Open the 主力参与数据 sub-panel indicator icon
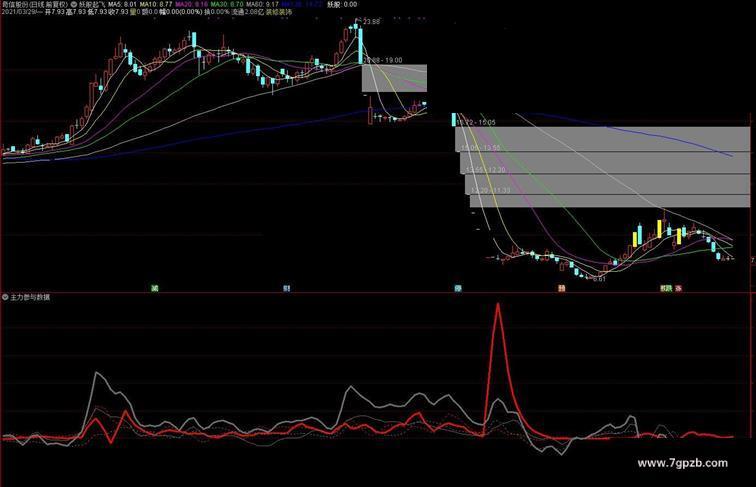This screenshot has height=487, width=756. pos(5,297)
